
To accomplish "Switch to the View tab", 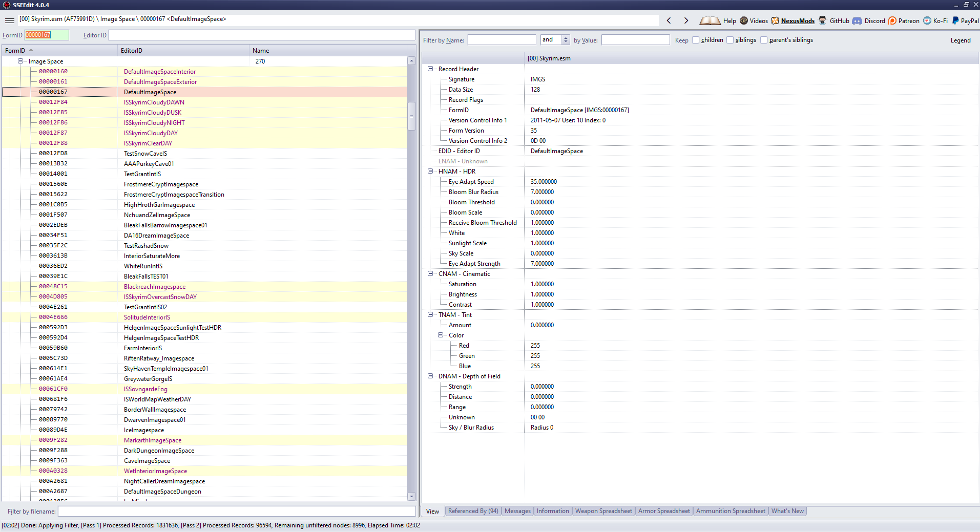I will click(432, 511).
